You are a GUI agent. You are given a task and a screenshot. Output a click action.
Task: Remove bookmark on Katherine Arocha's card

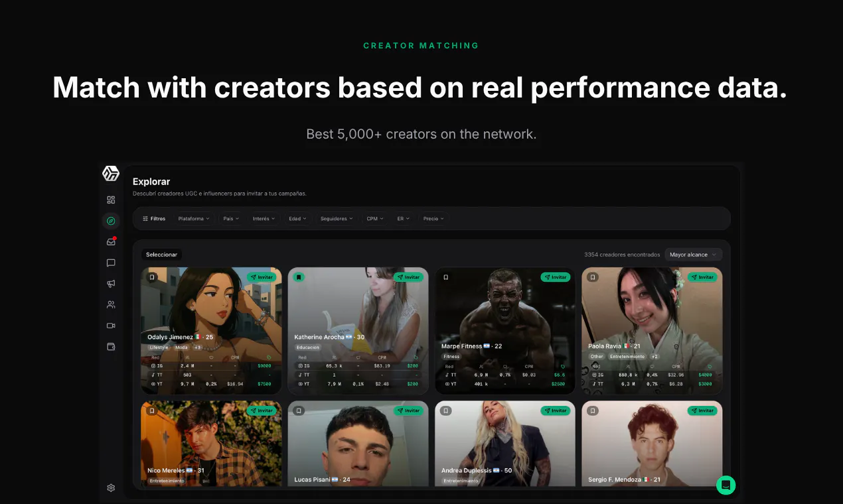299,277
